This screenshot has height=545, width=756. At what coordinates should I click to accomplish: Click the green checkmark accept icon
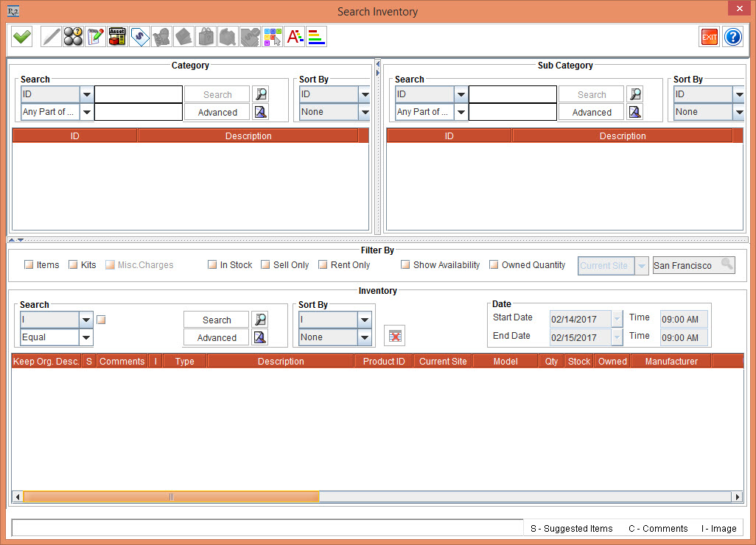click(x=22, y=37)
